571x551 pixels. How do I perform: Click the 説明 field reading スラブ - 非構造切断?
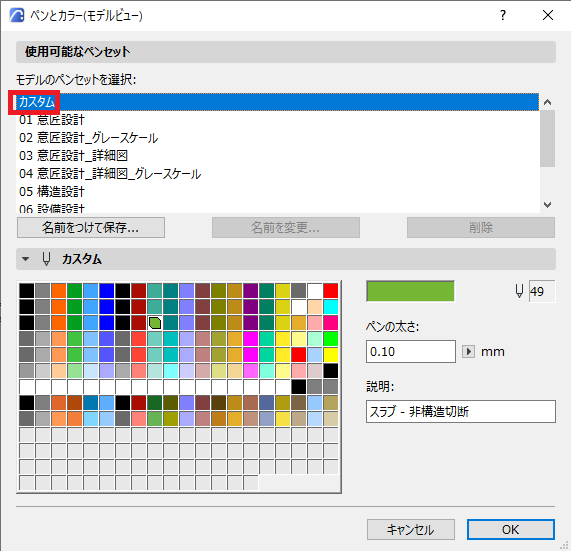tap(461, 412)
